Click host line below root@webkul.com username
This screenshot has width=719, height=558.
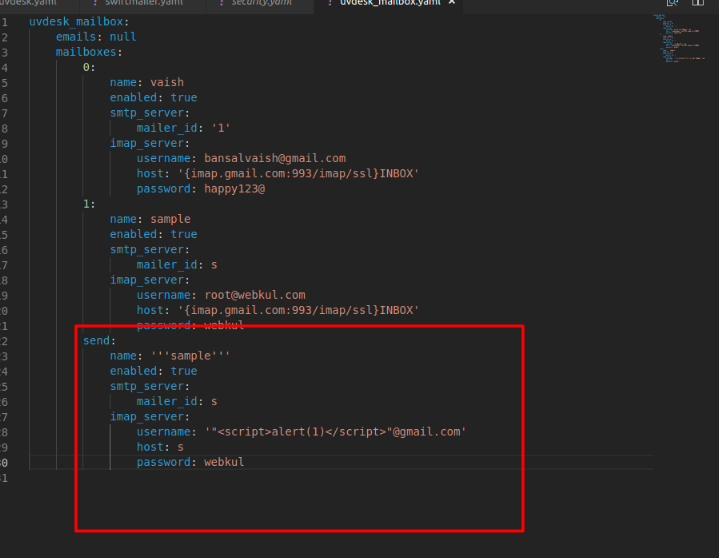tap(278, 310)
